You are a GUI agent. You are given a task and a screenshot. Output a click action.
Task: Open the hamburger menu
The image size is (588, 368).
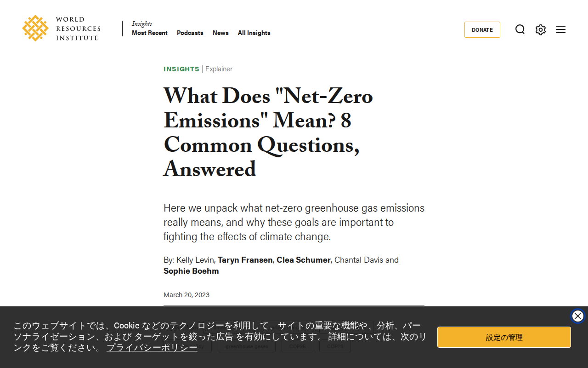tap(561, 29)
